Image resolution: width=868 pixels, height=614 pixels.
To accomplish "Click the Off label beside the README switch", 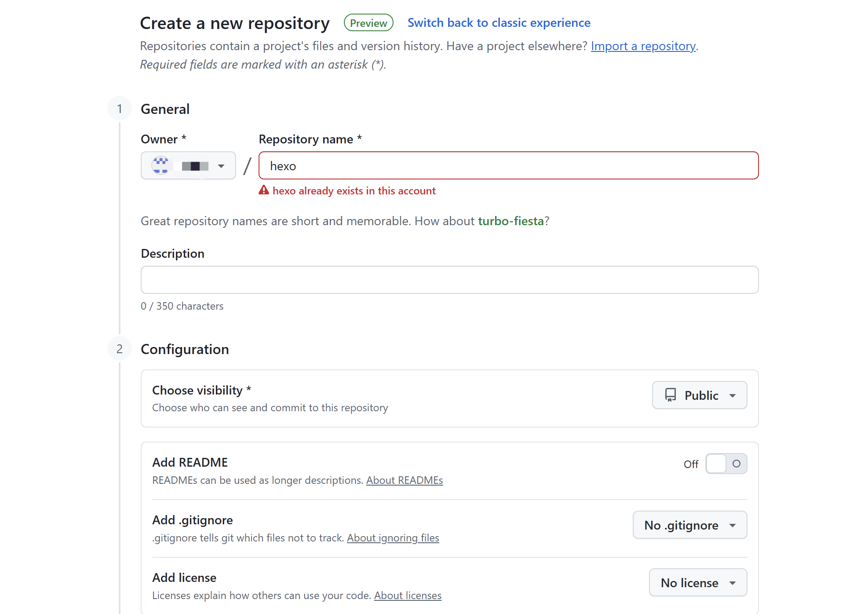I will [x=690, y=464].
